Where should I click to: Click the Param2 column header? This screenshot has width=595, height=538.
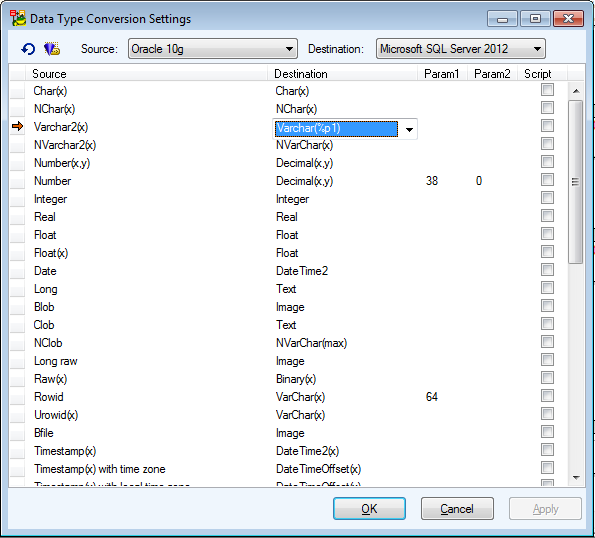(493, 74)
